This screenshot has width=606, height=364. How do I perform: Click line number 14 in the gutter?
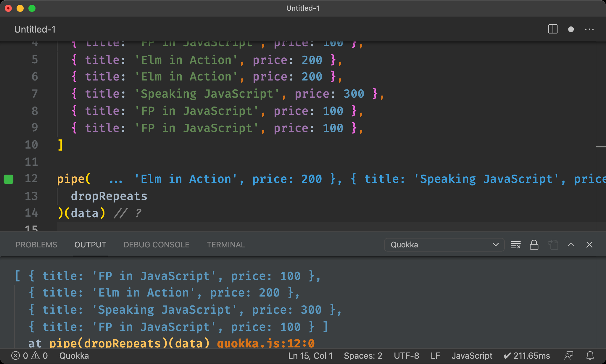point(31,213)
